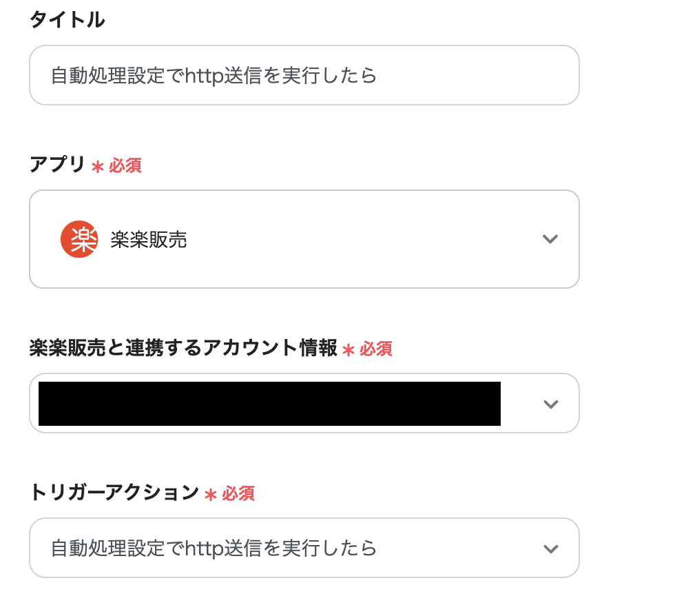
Task: Click the 必須 badge beside トリガーアクション
Action: [x=238, y=493]
